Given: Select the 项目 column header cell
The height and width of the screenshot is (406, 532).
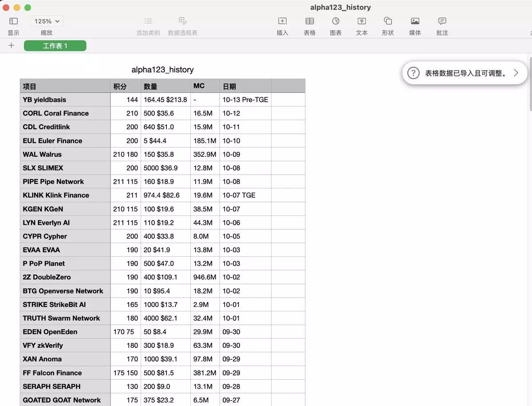Looking at the screenshot, I should 65,86.
